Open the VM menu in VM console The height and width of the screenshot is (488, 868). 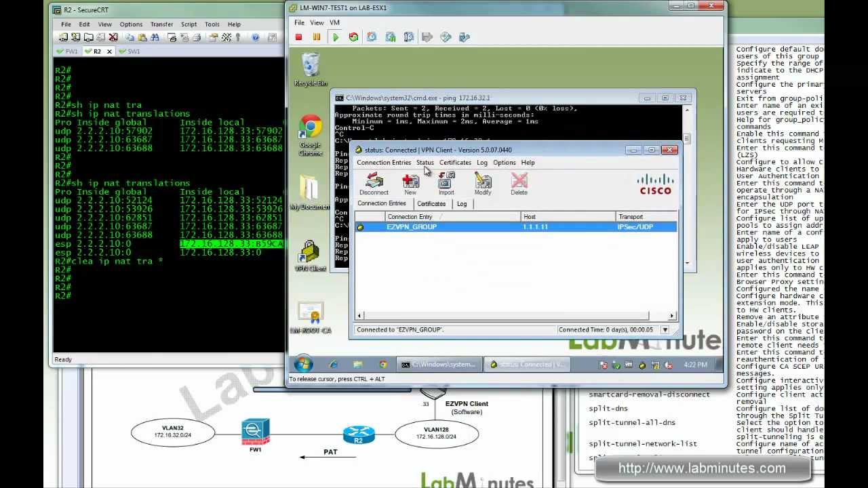point(334,22)
